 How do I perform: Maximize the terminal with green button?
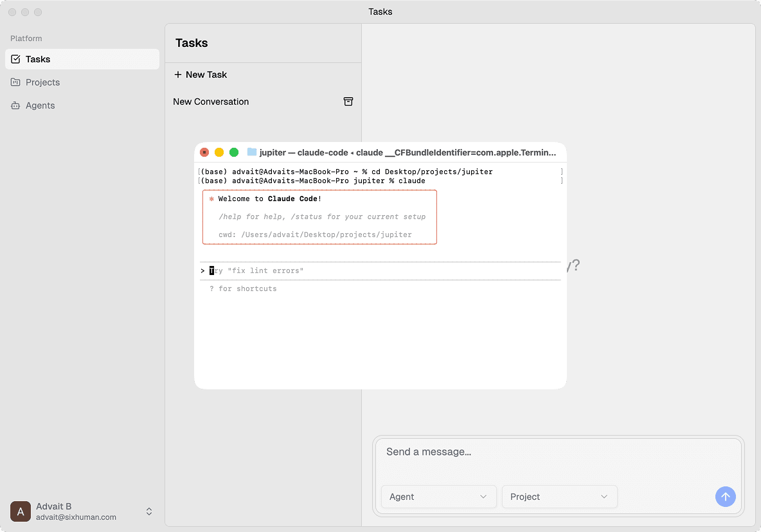(x=234, y=152)
